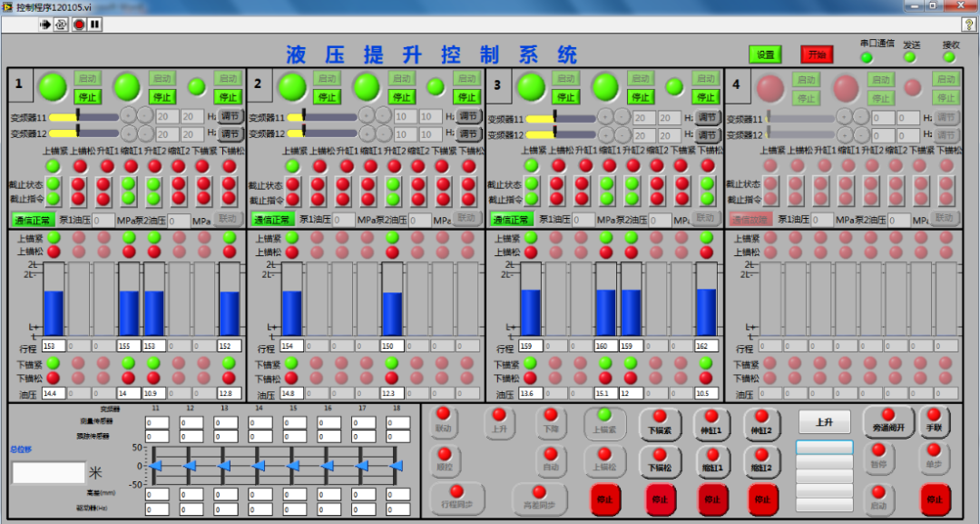Click the LabVIEW Run arrow icon
The height and width of the screenshot is (524, 980).
[x=44, y=25]
